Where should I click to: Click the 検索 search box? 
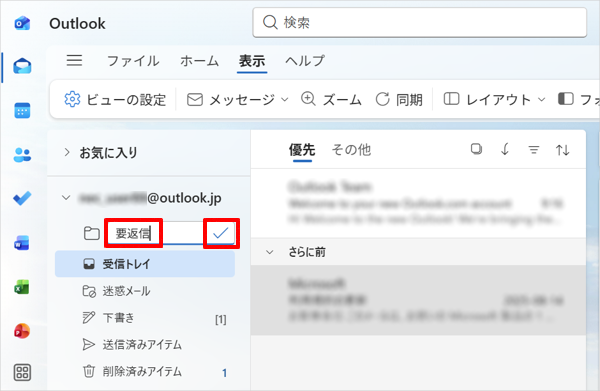pyautogui.click(x=419, y=23)
